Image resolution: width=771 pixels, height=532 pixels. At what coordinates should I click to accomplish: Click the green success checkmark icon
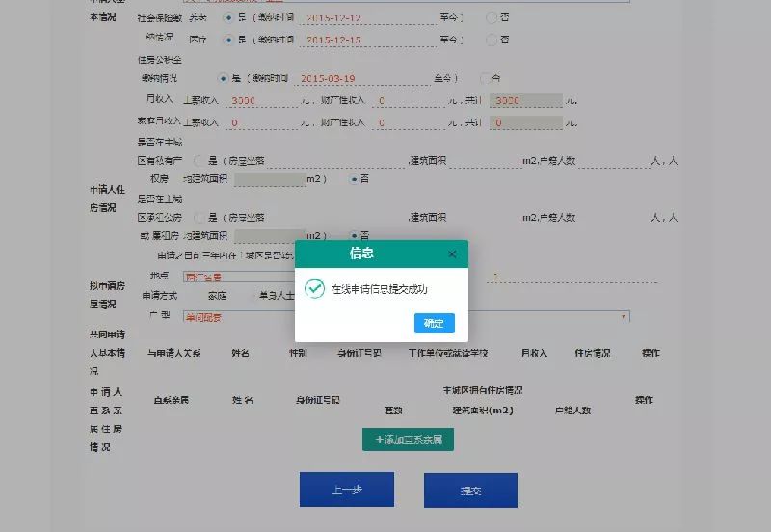[x=315, y=288]
